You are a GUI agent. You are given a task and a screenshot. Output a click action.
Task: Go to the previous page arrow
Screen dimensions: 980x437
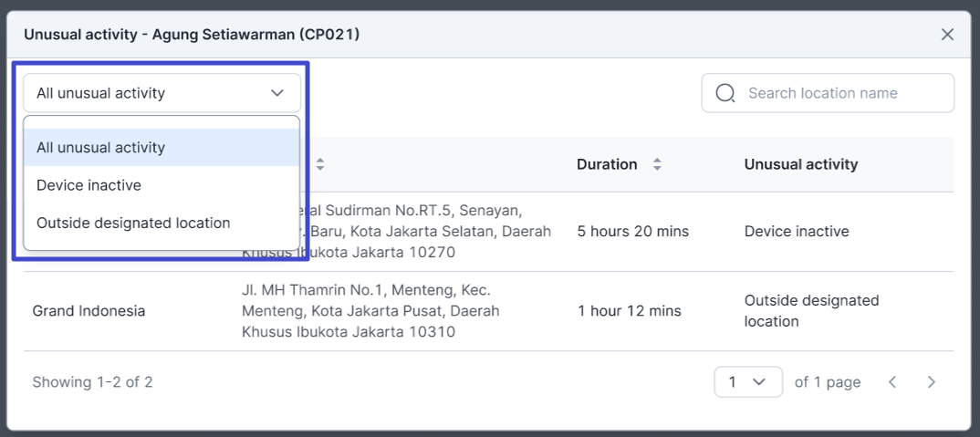[892, 382]
